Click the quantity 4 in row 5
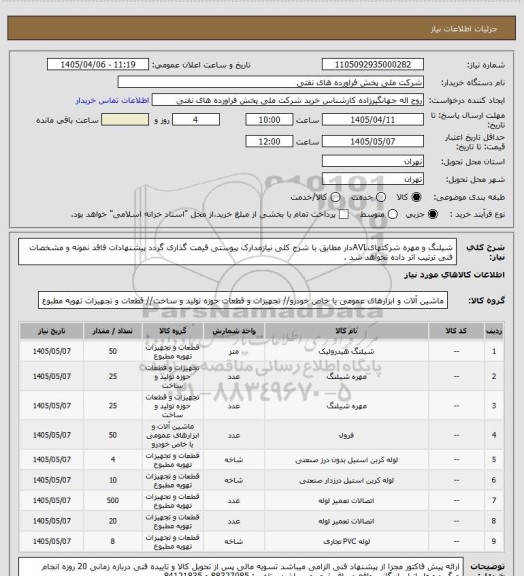 tap(112, 460)
